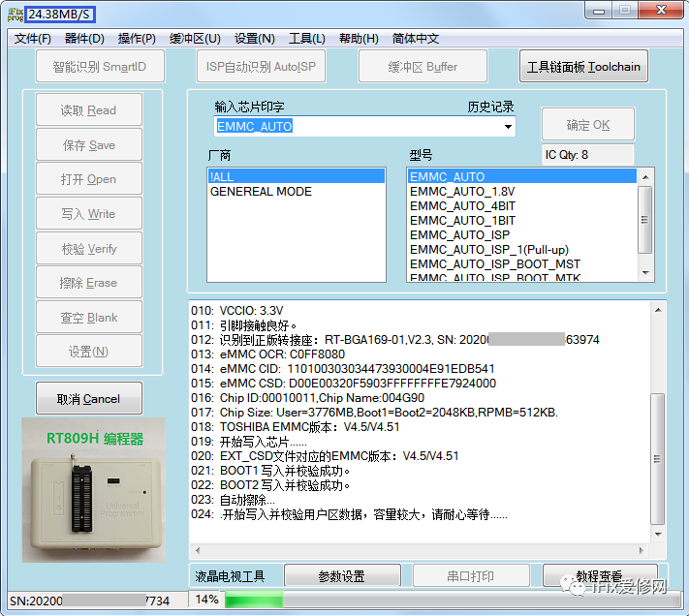Open the 文件(F) menu
Viewport: 689px width, 616px height.
(x=33, y=39)
